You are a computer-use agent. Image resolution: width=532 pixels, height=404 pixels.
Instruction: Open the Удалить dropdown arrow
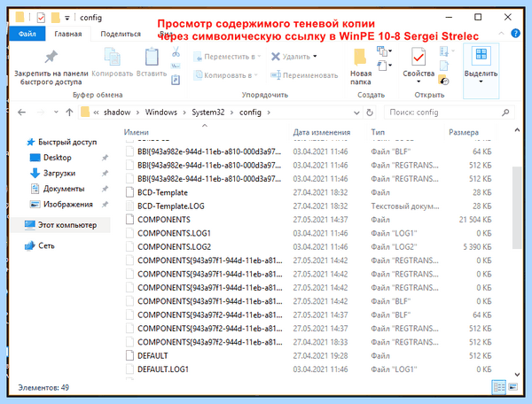pyautogui.click(x=315, y=57)
